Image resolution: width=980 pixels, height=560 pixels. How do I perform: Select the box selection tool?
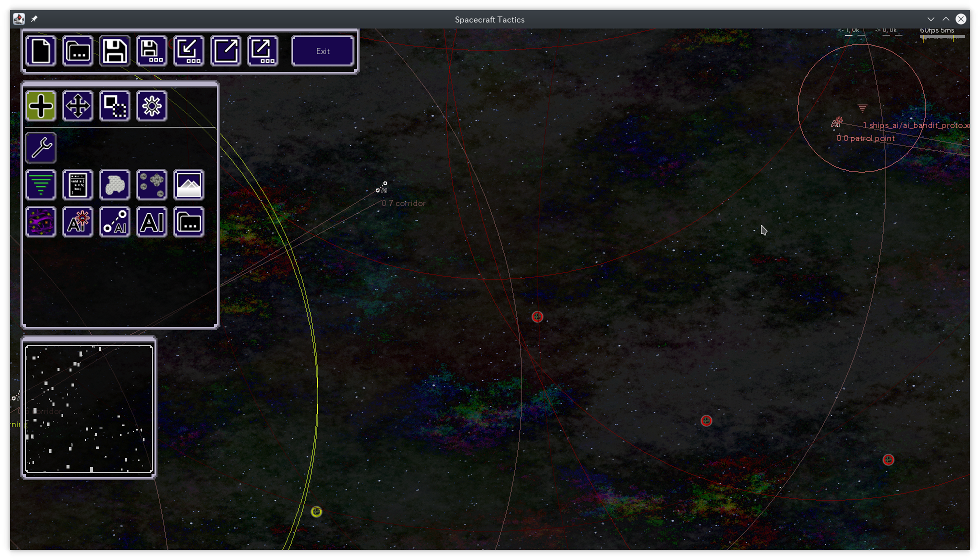115,106
